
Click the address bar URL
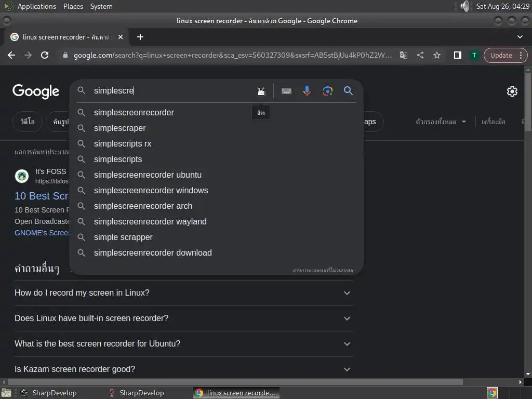(x=232, y=55)
